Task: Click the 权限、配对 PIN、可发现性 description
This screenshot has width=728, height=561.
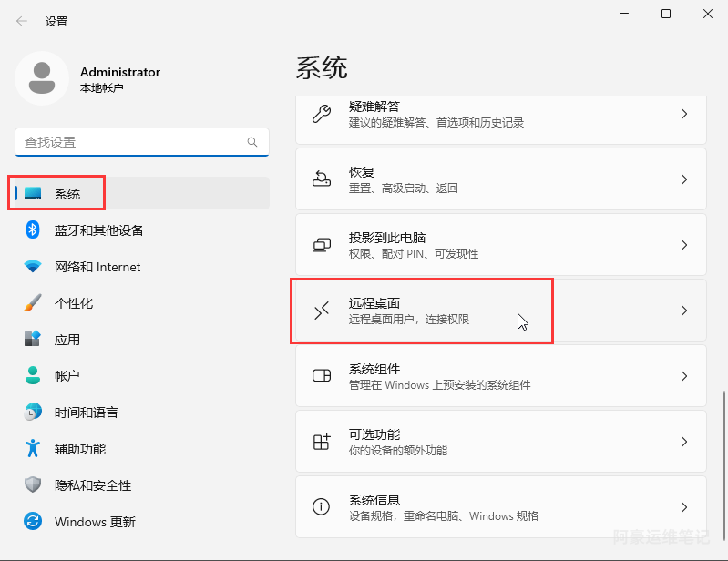Action: coord(414,254)
